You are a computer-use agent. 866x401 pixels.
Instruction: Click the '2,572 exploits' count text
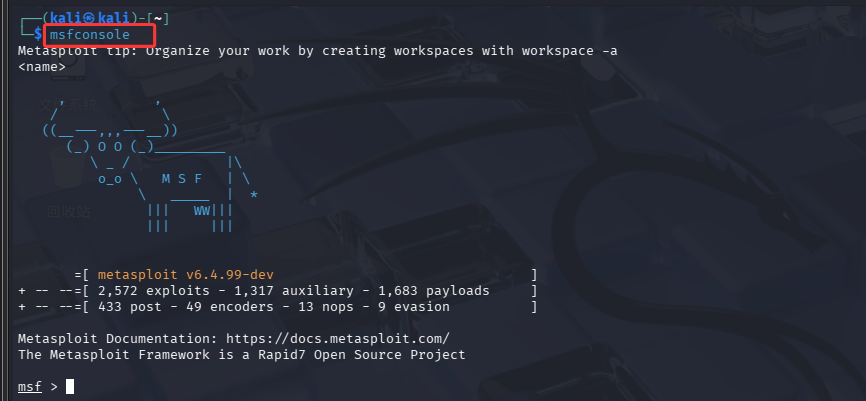pyautogui.click(x=154, y=291)
